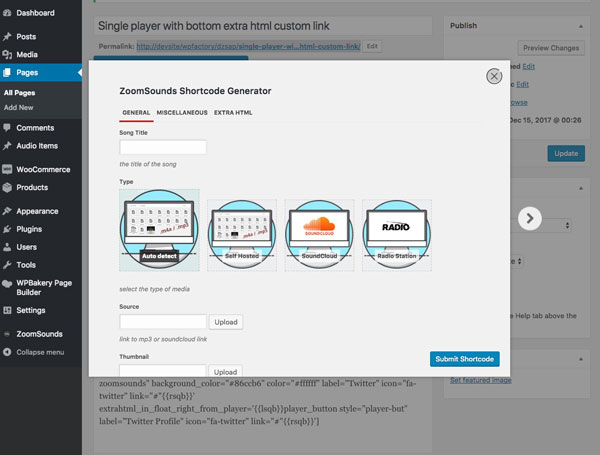Switch to the Miscellaneous tab

[180, 113]
